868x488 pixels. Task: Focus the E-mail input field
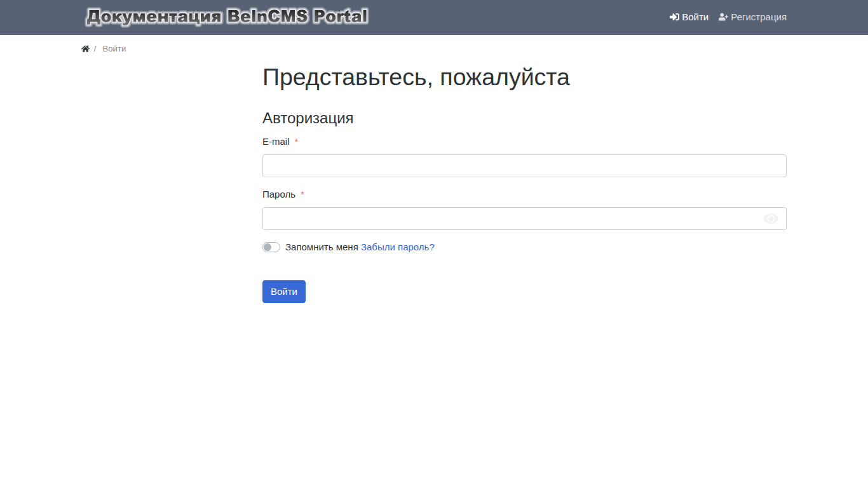524,166
